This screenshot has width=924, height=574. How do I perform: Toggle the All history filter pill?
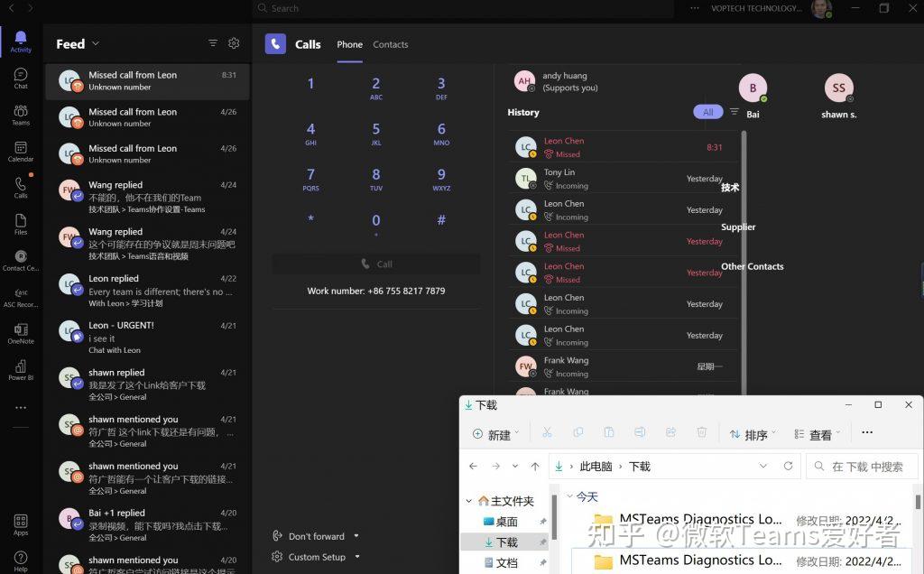click(x=707, y=112)
